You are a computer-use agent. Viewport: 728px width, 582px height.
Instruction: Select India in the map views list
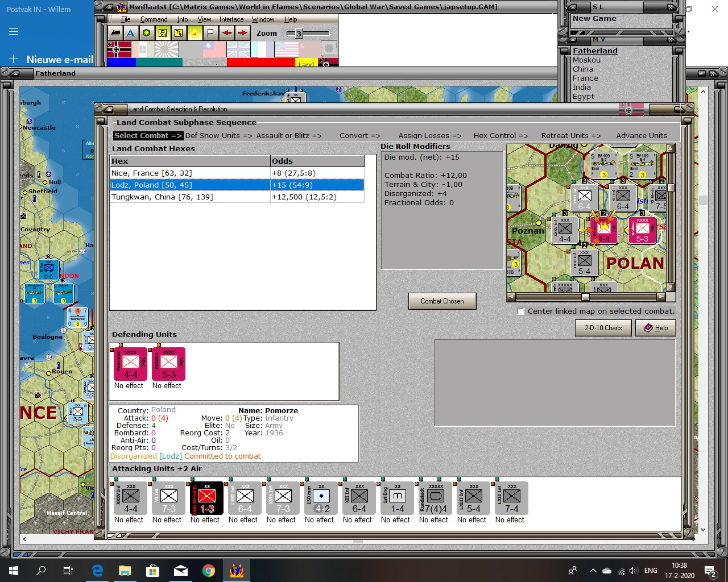[582, 87]
